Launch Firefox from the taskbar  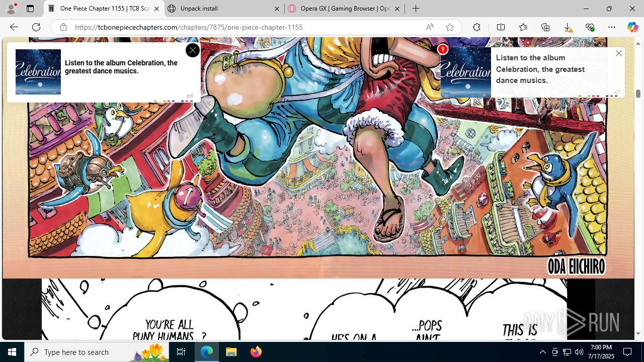click(256, 352)
